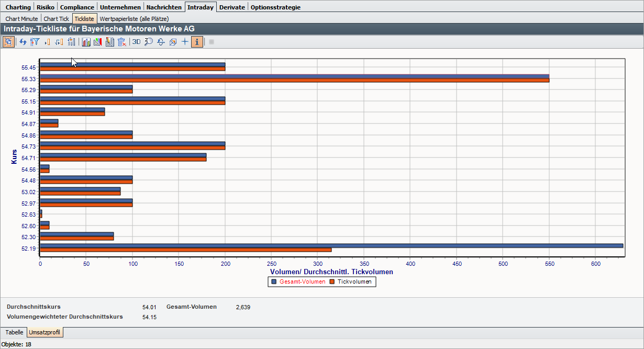Click the notepad with pencil icon
Image resolution: width=644 pixels, height=349 pixels.
click(x=109, y=42)
